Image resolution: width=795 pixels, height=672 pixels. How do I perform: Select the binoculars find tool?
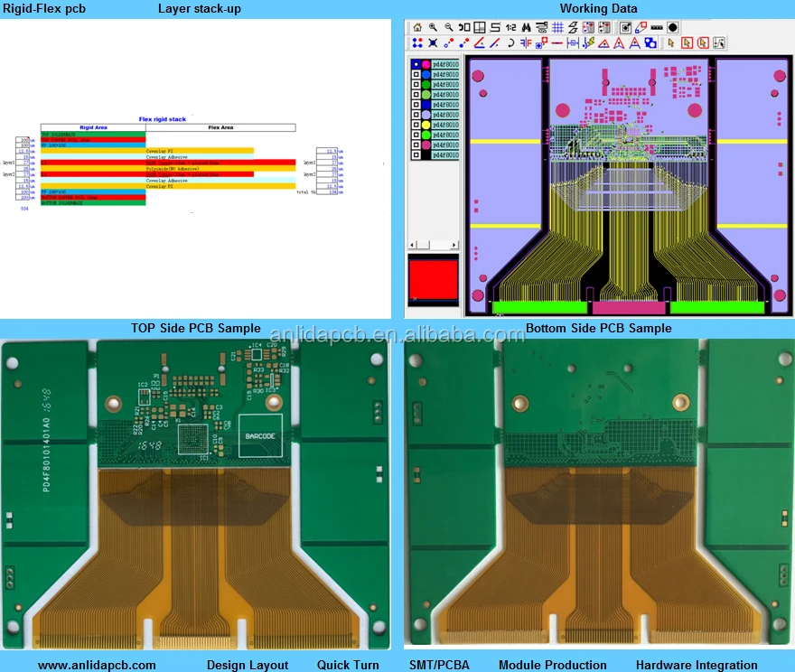click(526, 27)
